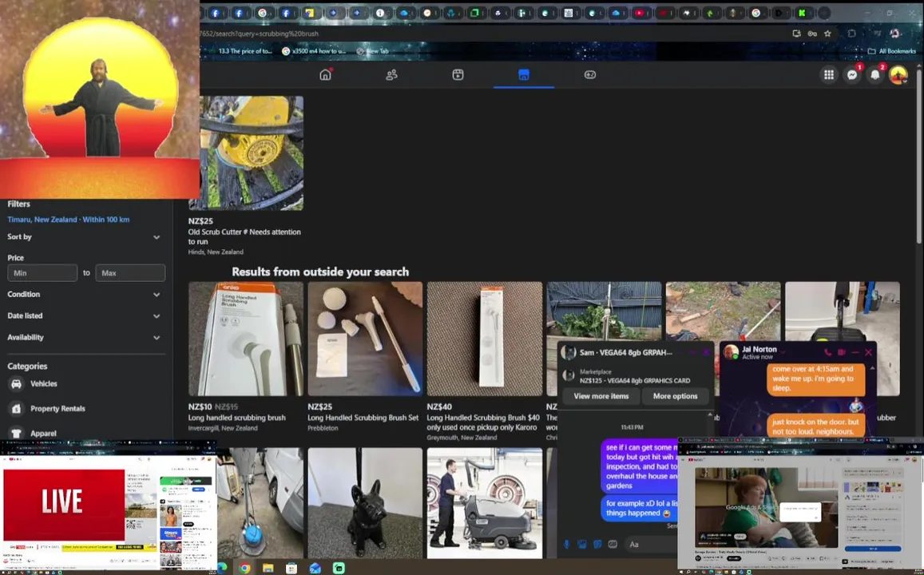The width and height of the screenshot is (924, 575).
Task: Start voice call with Jai Norton
Action: [827, 352]
